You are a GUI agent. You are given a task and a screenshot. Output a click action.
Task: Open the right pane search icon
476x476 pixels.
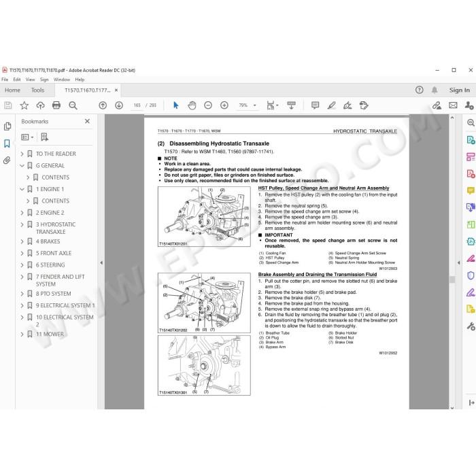(471, 122)
